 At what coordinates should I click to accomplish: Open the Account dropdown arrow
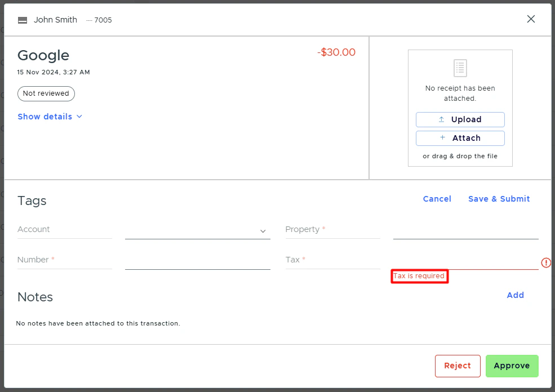coord(263,231)
